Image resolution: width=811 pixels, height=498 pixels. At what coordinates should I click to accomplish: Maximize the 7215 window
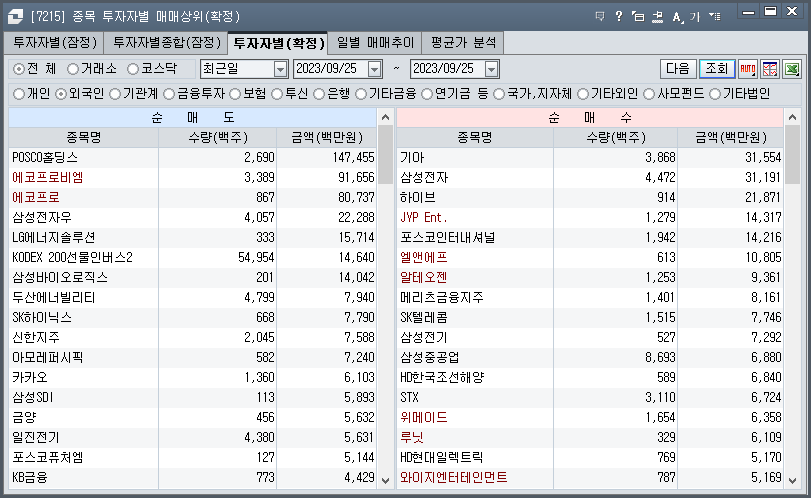770,11
